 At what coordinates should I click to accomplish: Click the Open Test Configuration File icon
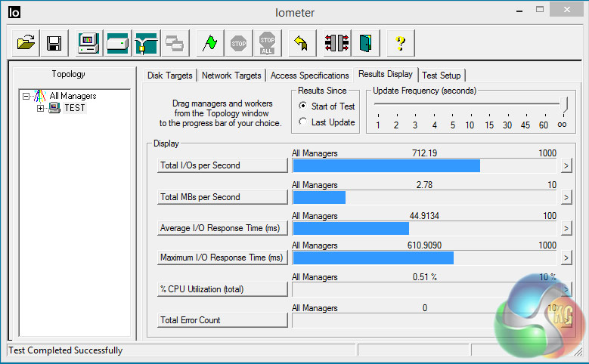coord(26,43)
